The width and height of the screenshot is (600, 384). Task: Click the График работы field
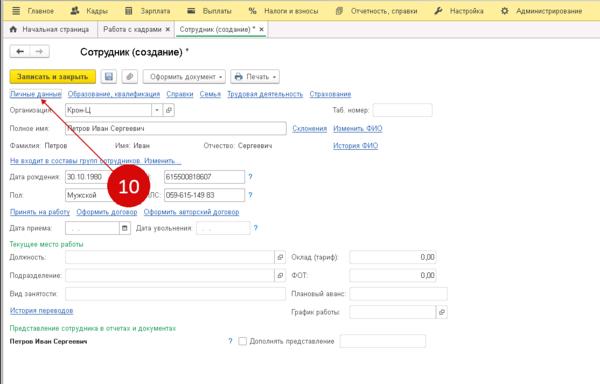[393, 312]
